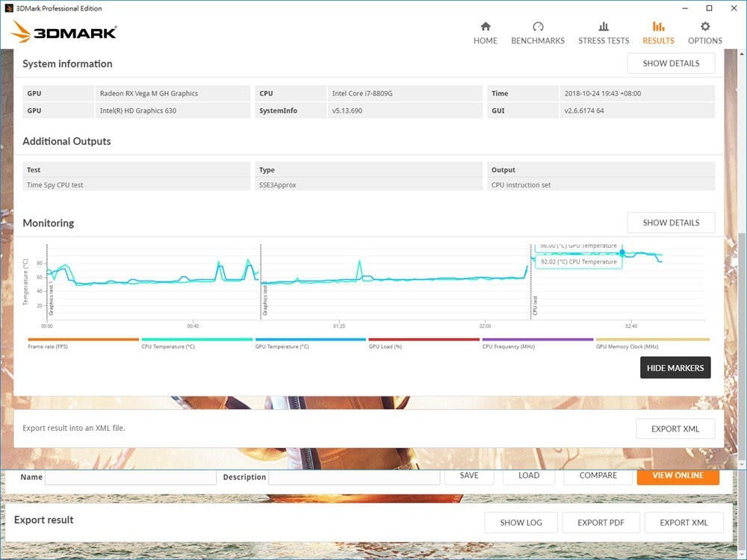This screenshot has height=560, width=747.
Task: Open the Benchmarks gauge icon
Action: (537, 26)
